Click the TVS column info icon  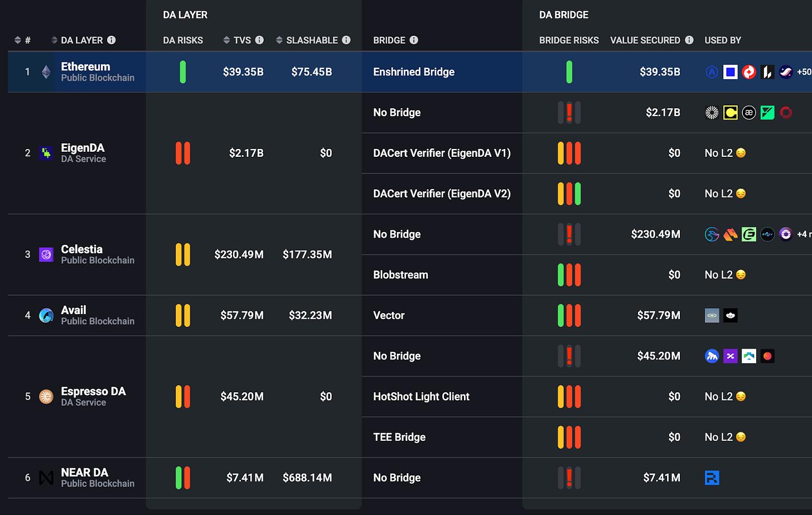coord(259,40)
